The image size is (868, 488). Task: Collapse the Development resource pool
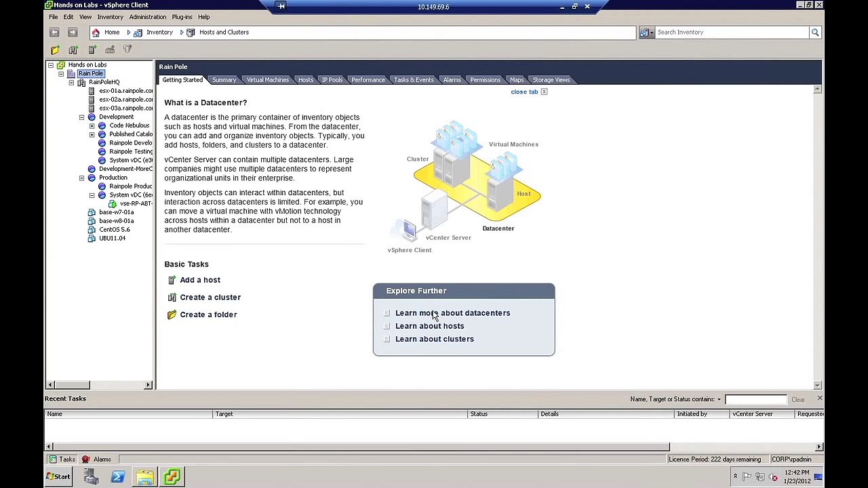(81, 117)
